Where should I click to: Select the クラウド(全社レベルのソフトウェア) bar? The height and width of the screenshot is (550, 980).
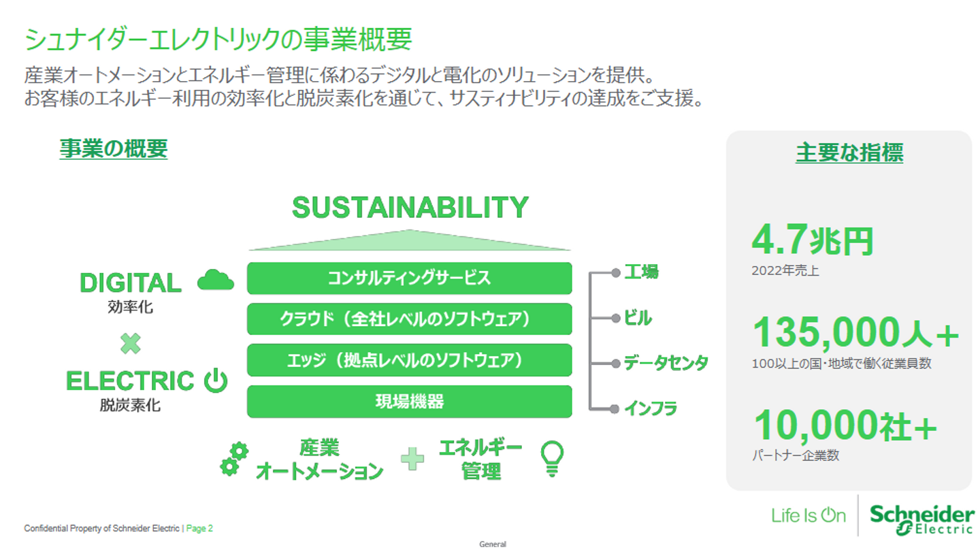pos(409,319)
